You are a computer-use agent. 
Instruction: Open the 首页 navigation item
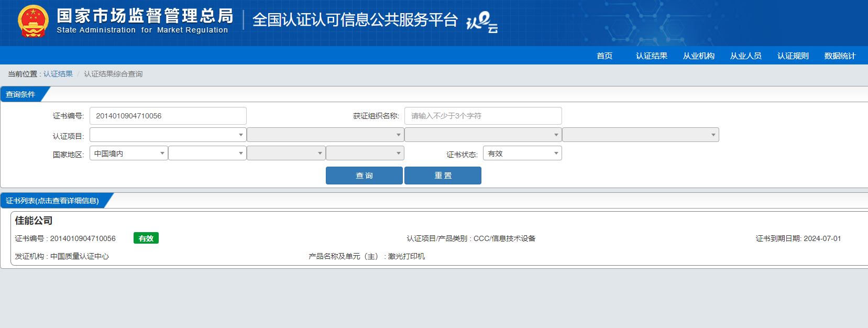pyautogui.click(x=605, y=56)
